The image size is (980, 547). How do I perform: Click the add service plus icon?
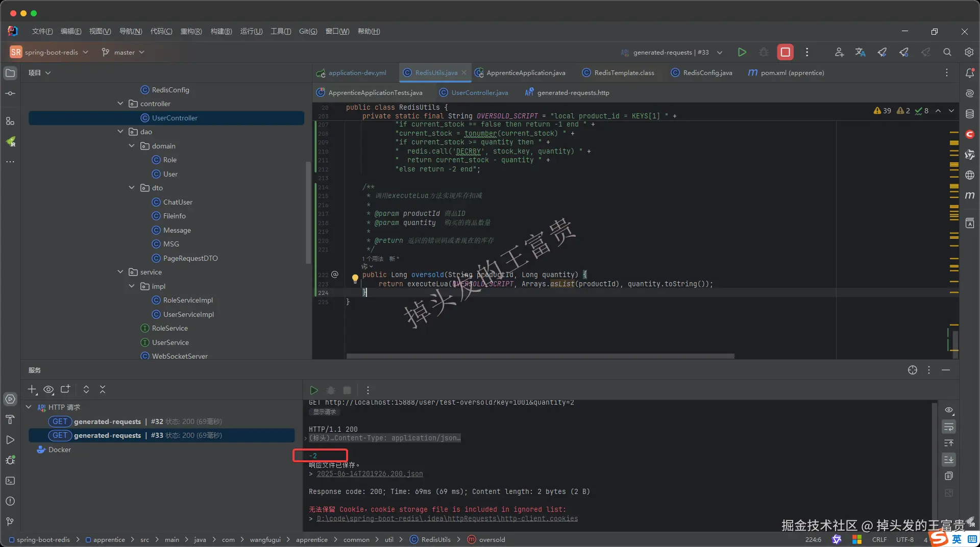coord(32,389)
